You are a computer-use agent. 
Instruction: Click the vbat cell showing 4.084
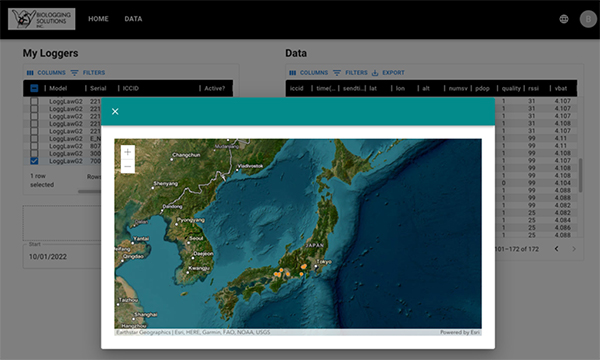(x=562, y=220)
